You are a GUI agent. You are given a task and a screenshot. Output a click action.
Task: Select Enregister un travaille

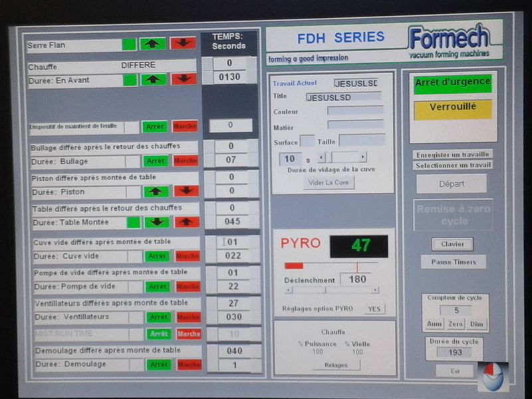(453, 155)
